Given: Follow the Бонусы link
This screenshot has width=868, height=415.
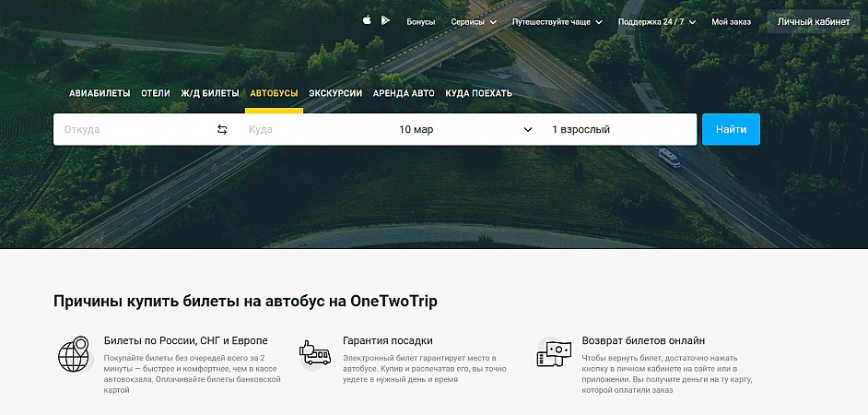Looking at the screenshot, I should coord(420,21).
